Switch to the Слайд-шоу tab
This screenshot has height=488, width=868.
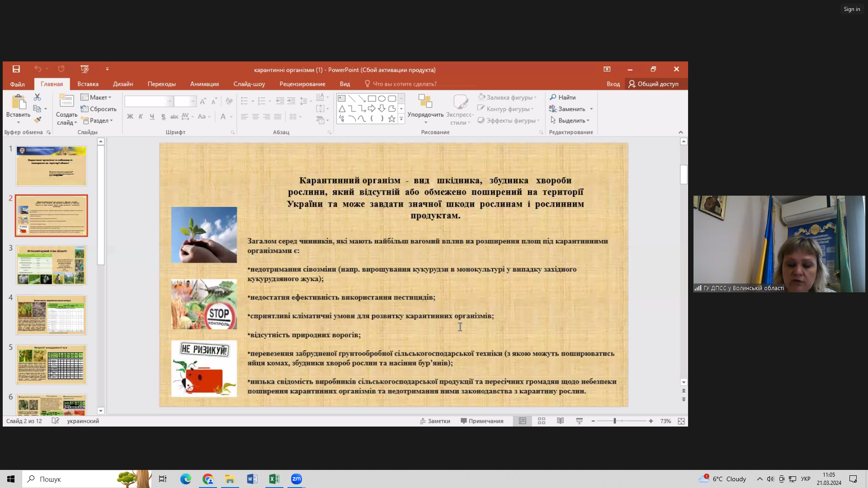click(249, 84)
